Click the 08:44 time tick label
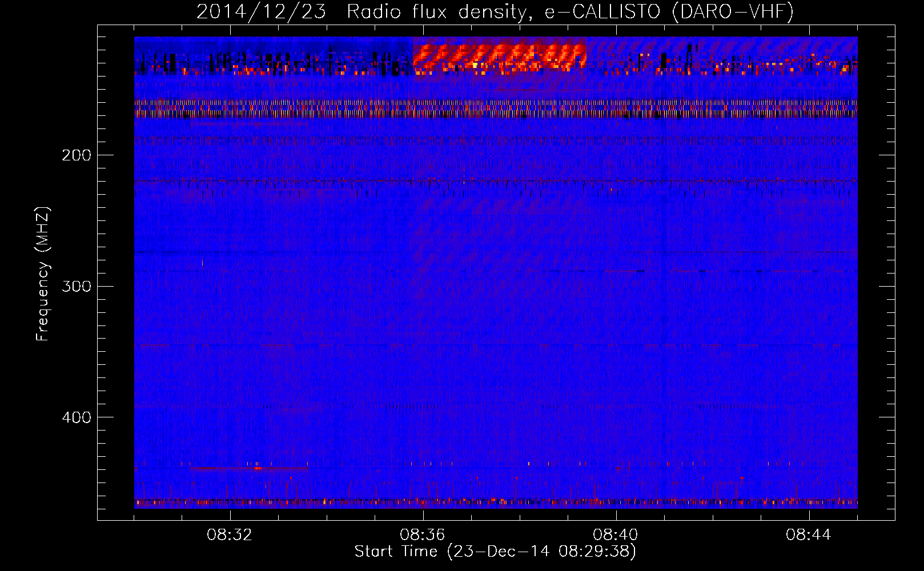924x571 pixels. point(809,535)
